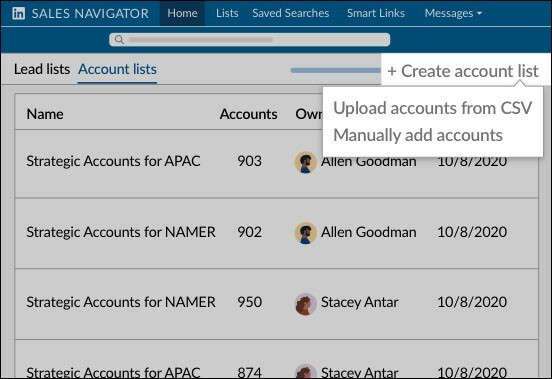Click the avatar on the APAC 903 row
This screenshot has width=552, height=379.
pos(305,162)
